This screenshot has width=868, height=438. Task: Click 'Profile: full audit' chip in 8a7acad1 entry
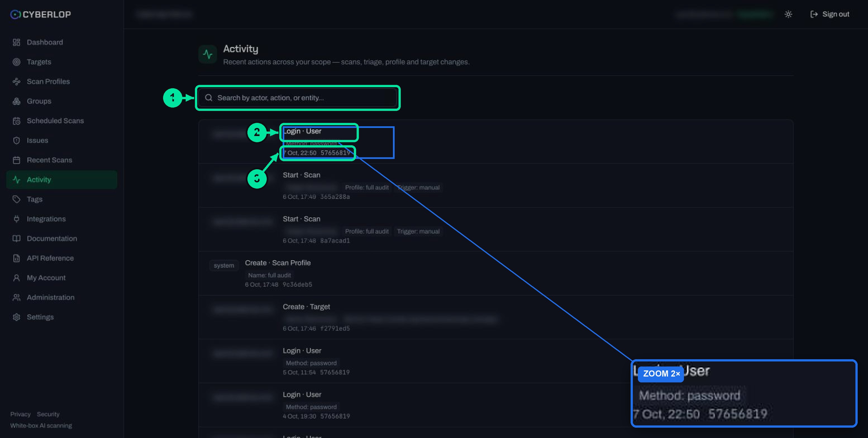coord(367,232)
